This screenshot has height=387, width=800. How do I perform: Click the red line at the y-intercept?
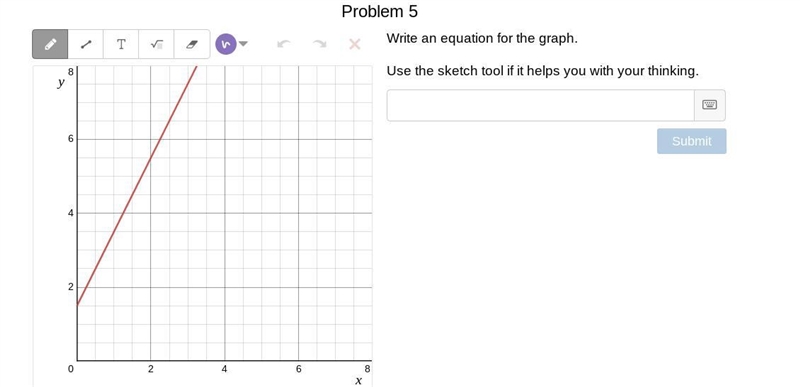pyautogui.click(x=78, y=305)
